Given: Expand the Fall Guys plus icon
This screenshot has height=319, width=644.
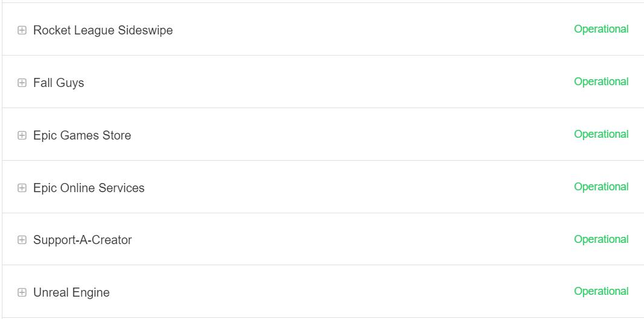Looking at the screenshot, I should click(x=22, y=83).
